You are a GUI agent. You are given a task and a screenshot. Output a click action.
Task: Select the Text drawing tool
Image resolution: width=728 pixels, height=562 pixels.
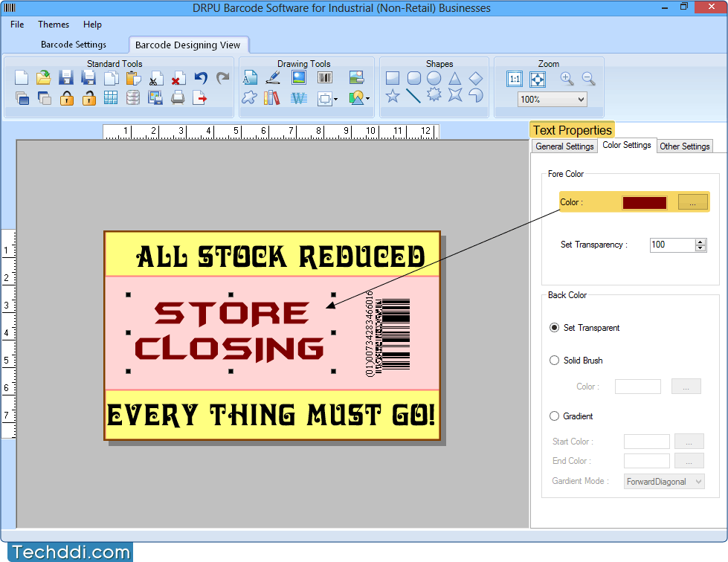click(250, 77)
